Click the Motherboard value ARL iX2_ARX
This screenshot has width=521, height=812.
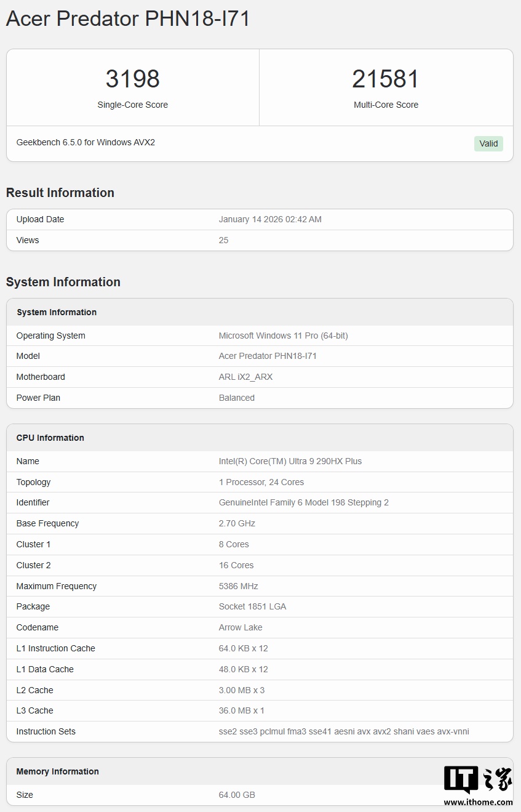[x=245, y=377]
